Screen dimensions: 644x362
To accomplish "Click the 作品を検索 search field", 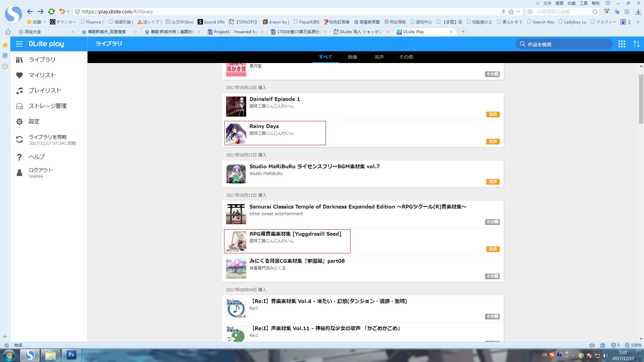I will (x=564, y=44).
